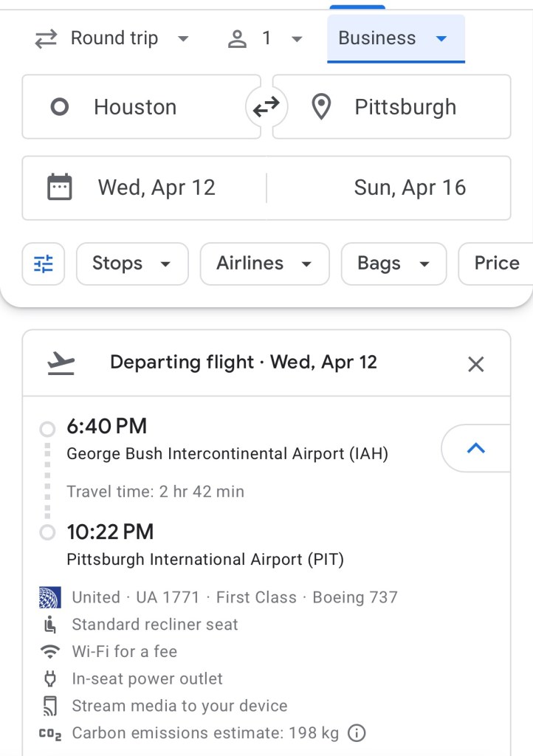Collapse the flight details chevron

pos(476,447)
